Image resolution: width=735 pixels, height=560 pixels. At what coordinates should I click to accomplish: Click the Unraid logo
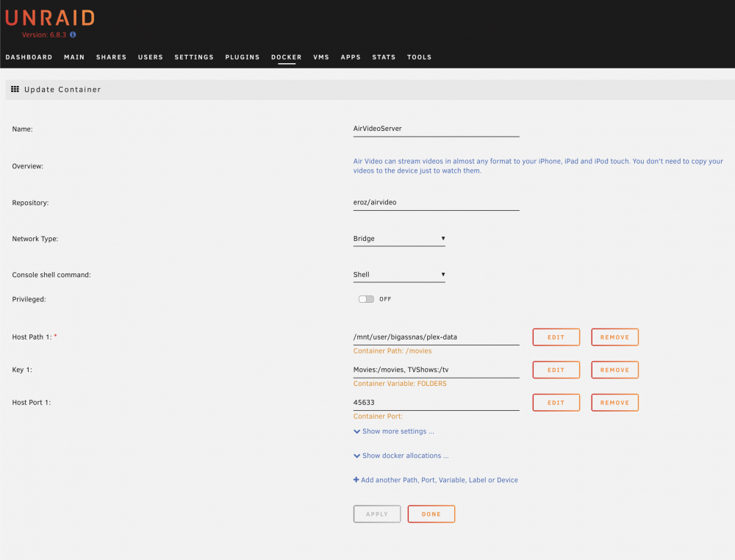tap(50, 18)
